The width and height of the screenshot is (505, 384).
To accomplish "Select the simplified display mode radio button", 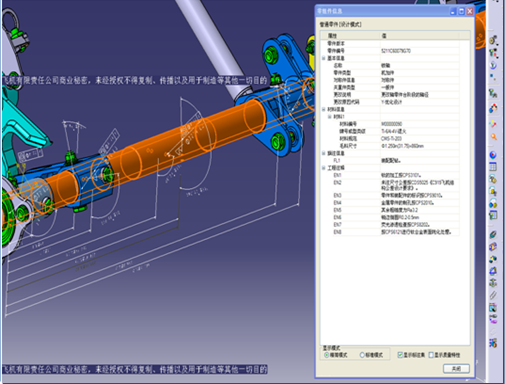I will pos(326,355).
